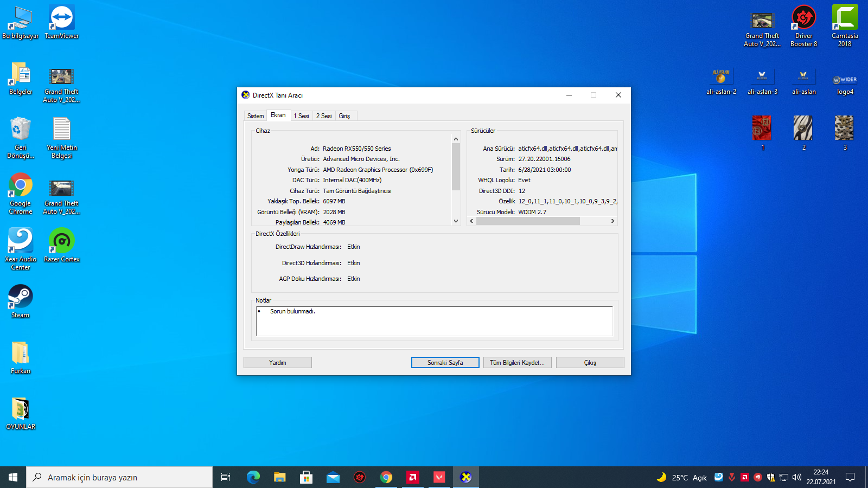
Task: Switch to Sistem tab
Action: coord(256,116)
